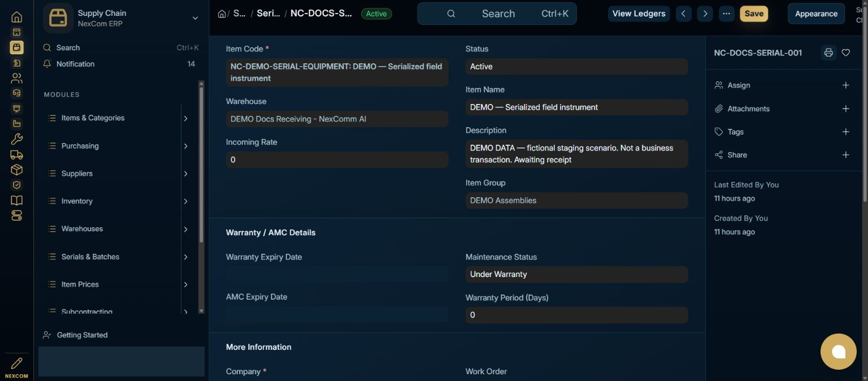
Task: Open the shield checkmark quality icon
Action: (16, 185)
